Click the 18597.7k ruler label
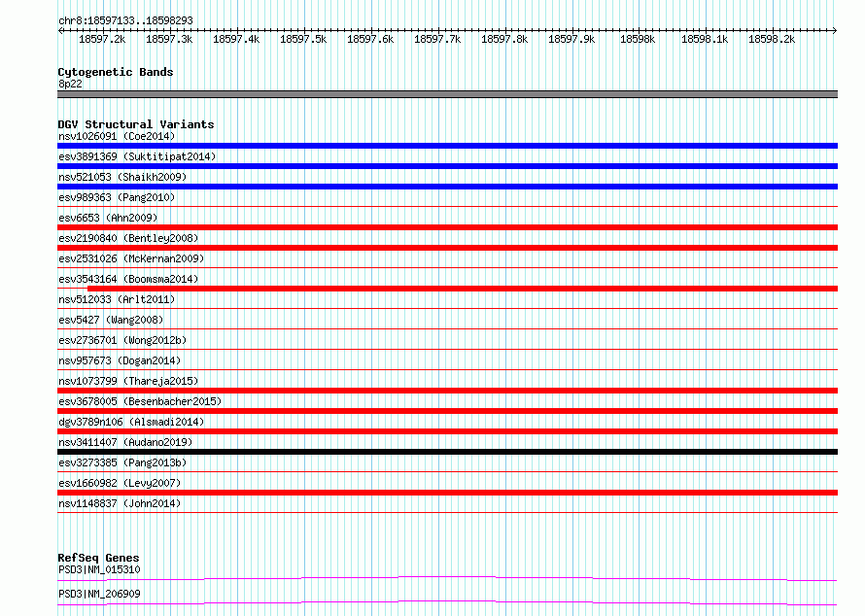This screenshot has width=865, height=616. (x=437, y=39)
